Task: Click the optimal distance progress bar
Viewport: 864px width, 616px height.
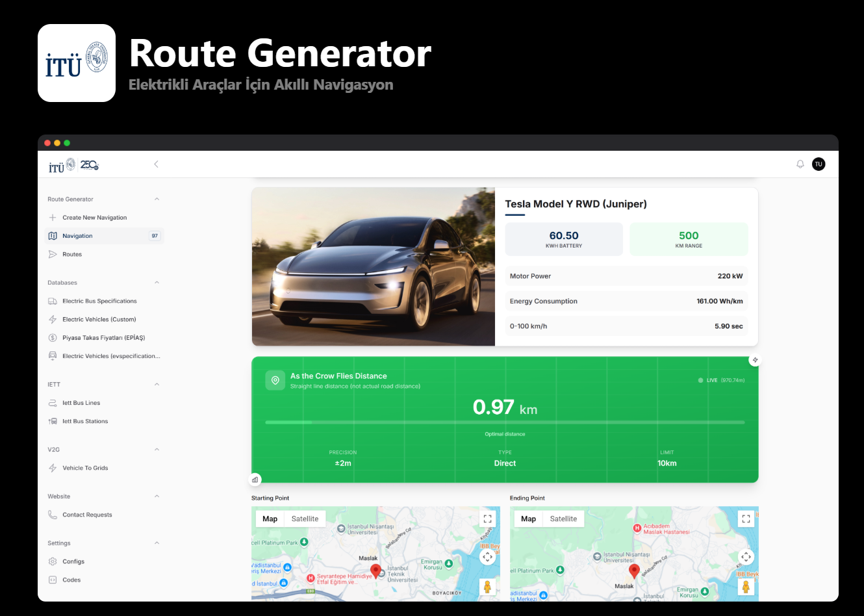Action: point(505,422)
